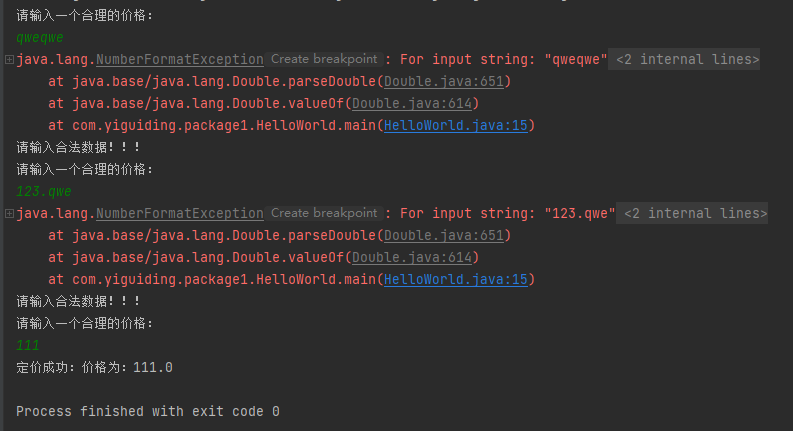Open NumberFormatException link in the 123.qwe error
793x431 pixels.
179,214
